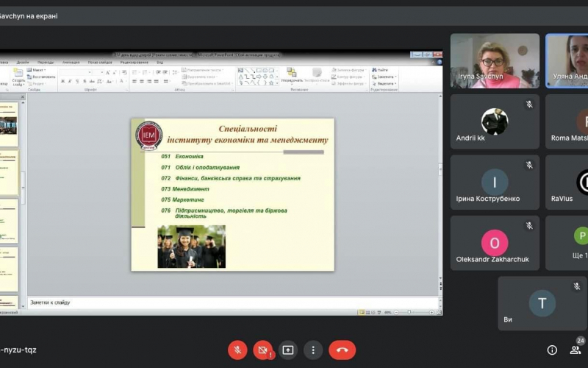Click the increase font size icon
The image size is (588, 368).
pyautogui.click(x=108, y=72)
